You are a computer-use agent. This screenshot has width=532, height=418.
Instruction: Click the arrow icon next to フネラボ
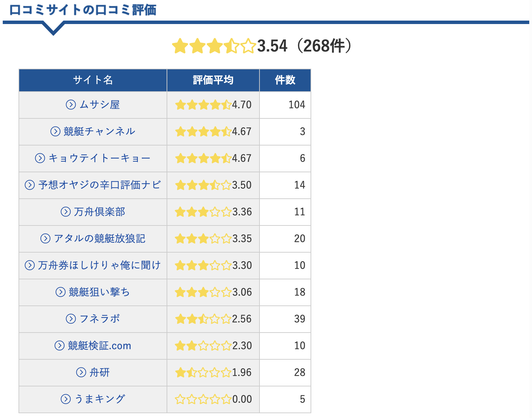[71, 319]
